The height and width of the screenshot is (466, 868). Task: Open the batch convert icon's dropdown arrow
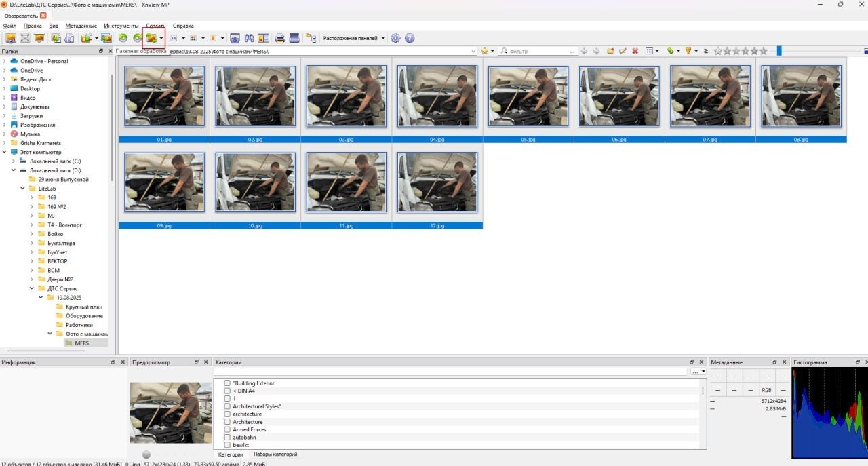click(x=161, y=38)
